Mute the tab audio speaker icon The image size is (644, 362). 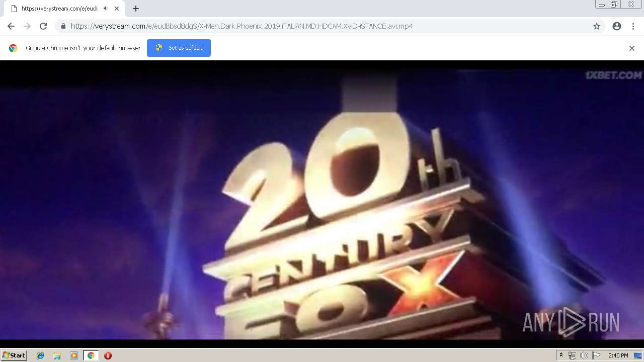click(x=106, y=9)
